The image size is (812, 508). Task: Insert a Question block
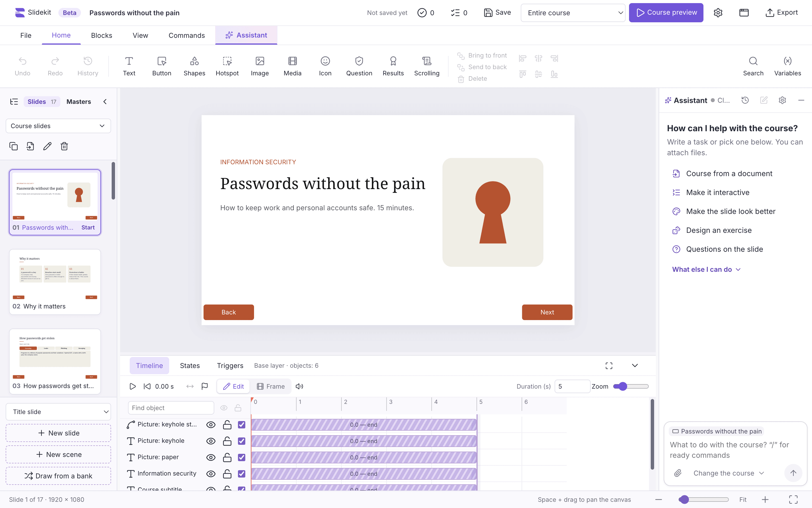[359, 66]
